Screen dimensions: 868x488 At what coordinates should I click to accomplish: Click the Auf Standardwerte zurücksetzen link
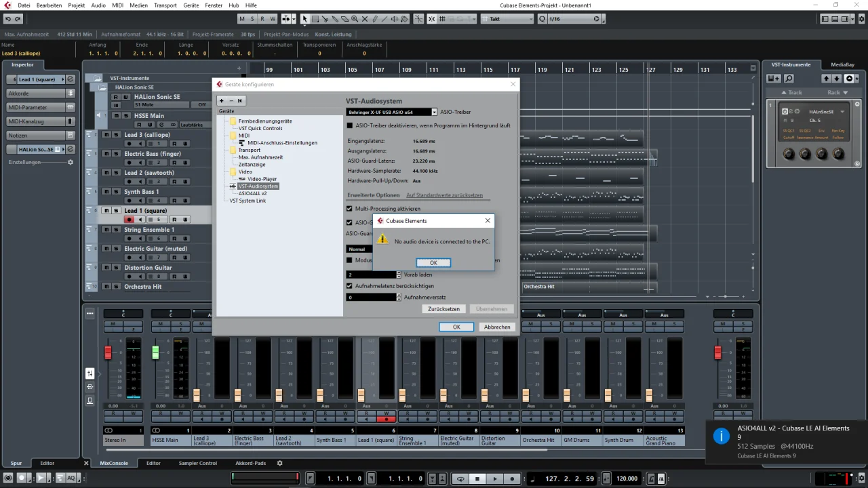(x=444, y=195)
